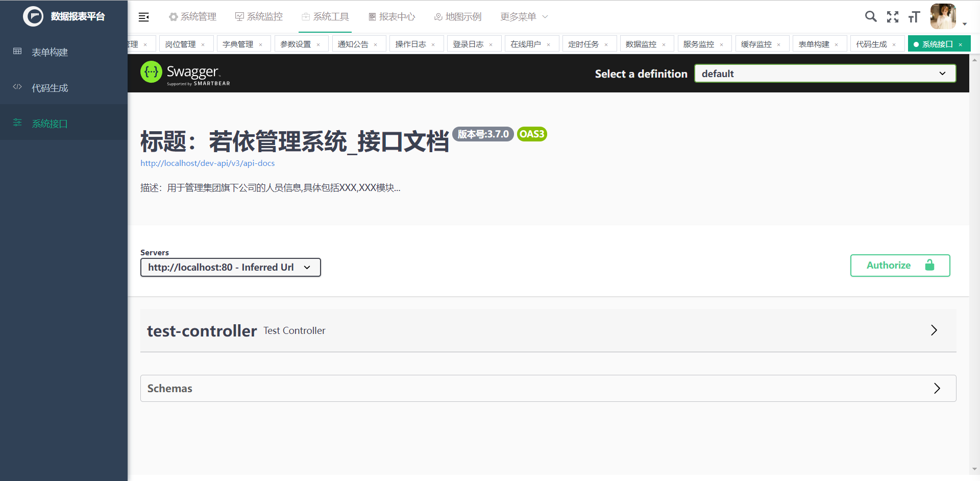This screenshot has height=481, width=980.
Task: Open the Servers URL dropdown
Action: point(230,267)
